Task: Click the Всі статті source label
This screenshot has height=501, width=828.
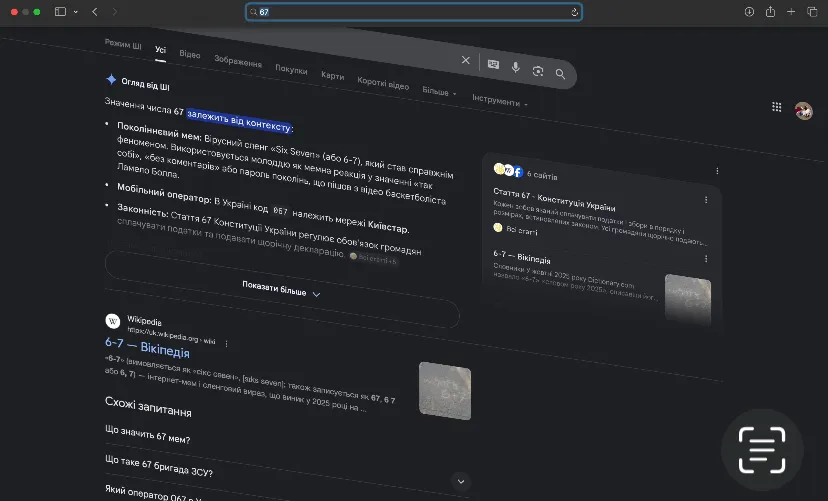Action: pyautogui.click(x=521, y=230)
